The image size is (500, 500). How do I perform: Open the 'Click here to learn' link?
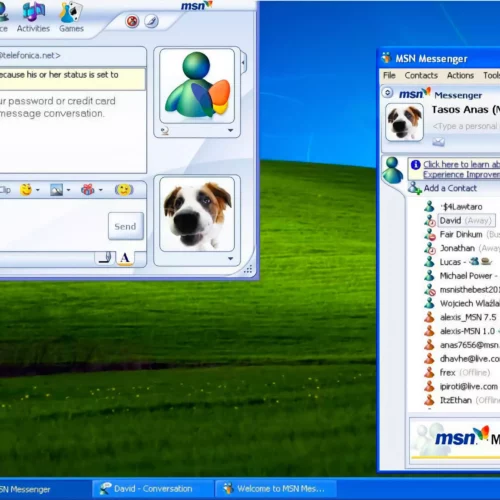click(462, 169)
